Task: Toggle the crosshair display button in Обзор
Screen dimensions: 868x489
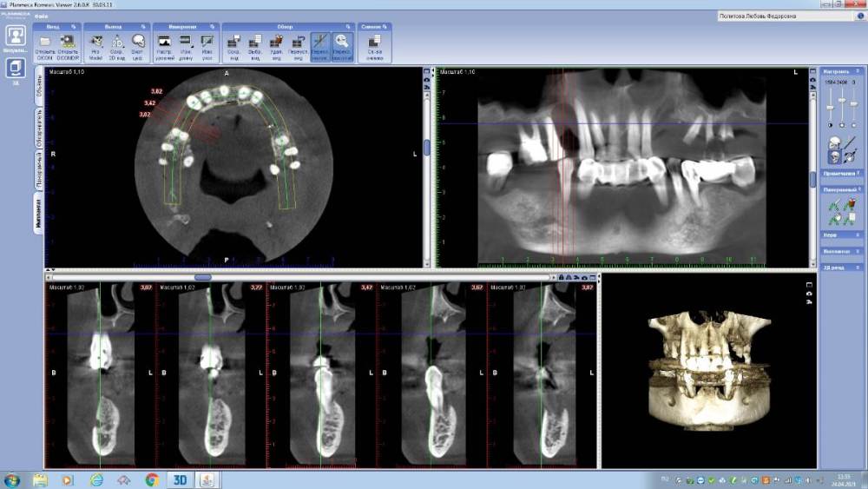Action: pos(320,42)
